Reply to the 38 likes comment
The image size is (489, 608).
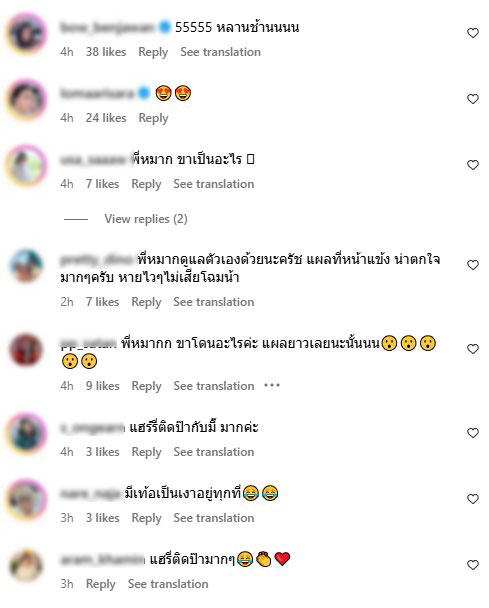click(153, 52)
